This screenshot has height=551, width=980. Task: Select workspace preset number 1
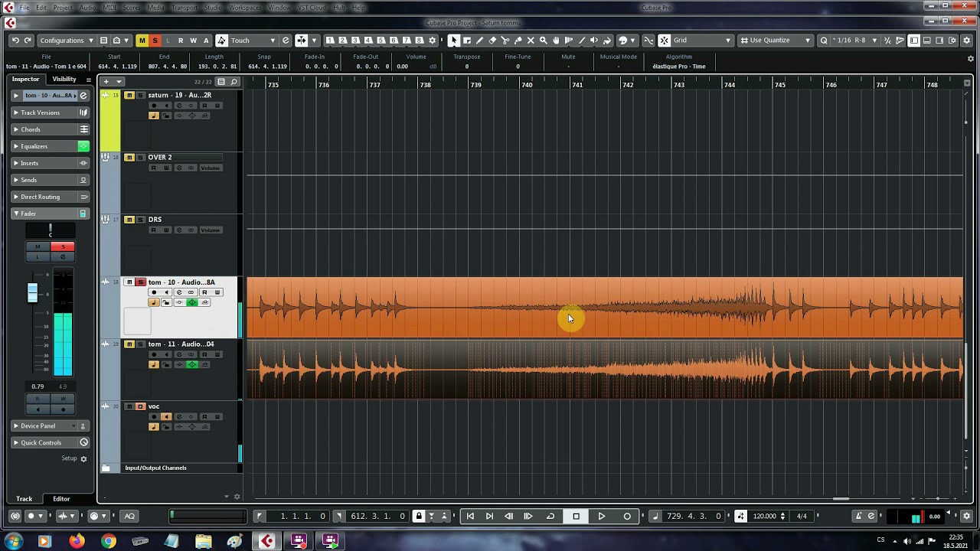tap(330, 40)
